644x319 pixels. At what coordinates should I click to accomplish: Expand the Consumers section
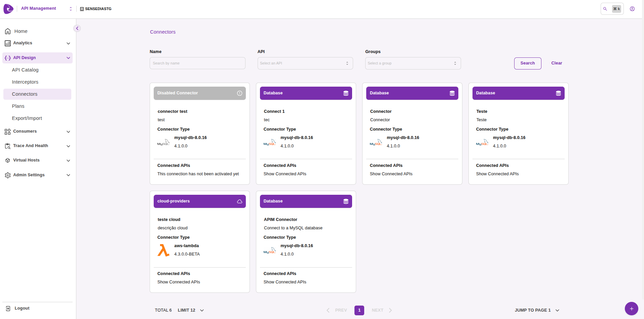pos(68,132)
